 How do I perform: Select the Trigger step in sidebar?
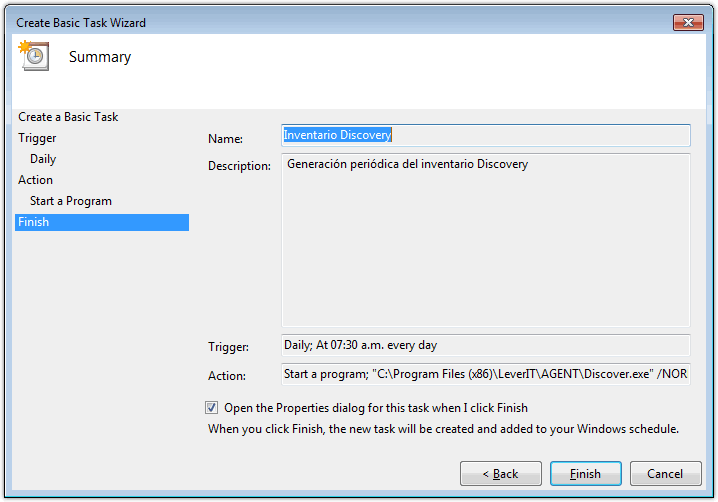click(37, 138)
